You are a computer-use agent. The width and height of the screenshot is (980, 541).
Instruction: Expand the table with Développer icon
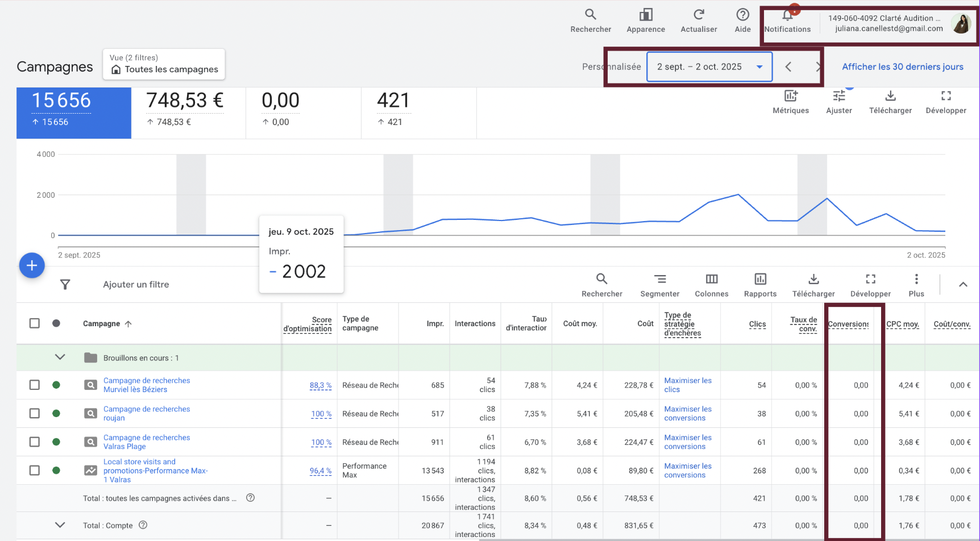(870, 278)
